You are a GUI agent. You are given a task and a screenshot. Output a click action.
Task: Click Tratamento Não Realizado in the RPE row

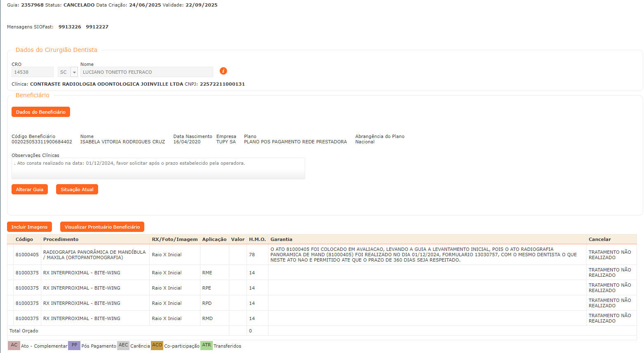click(x=610, y=288)
